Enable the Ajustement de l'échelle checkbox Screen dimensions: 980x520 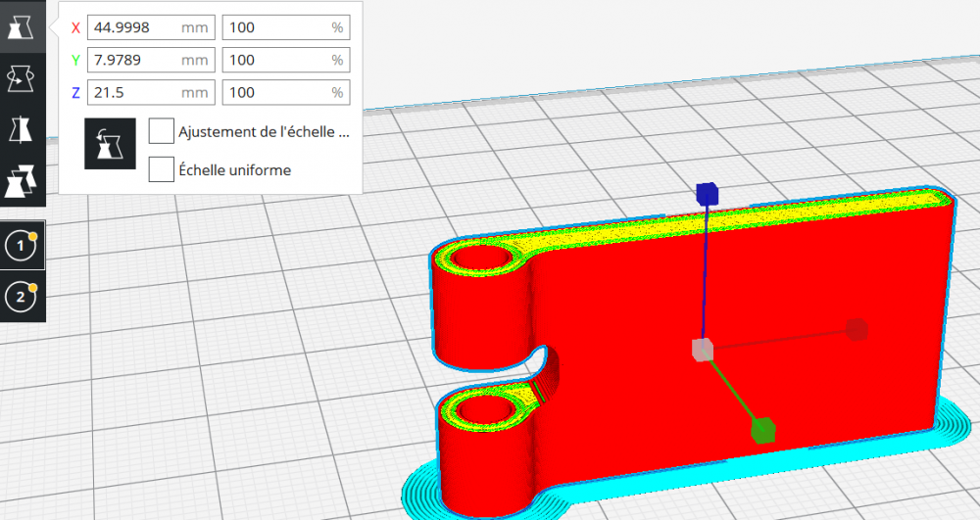[162, 131]
